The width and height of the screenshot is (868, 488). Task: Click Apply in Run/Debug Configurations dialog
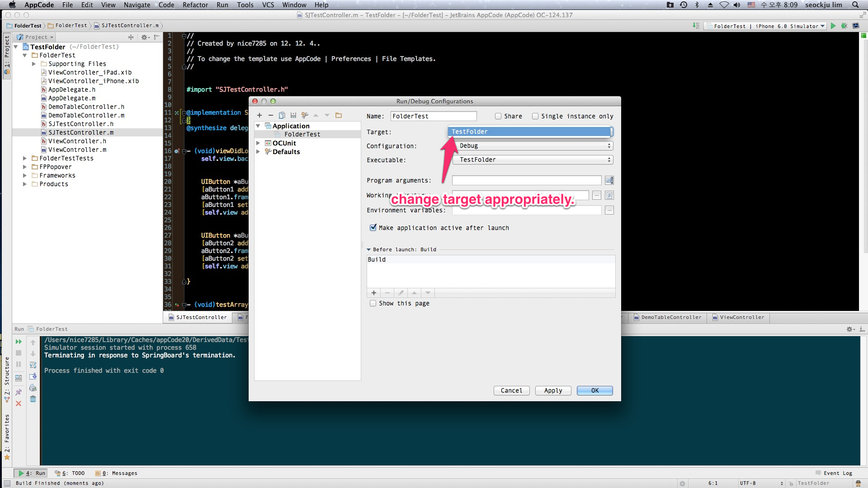pyautogui.click(x=553, y=390)
